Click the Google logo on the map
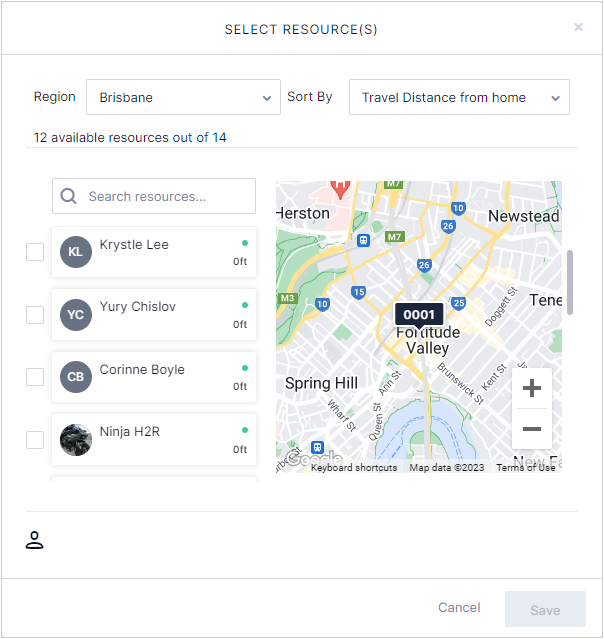 tap(313, 459)
